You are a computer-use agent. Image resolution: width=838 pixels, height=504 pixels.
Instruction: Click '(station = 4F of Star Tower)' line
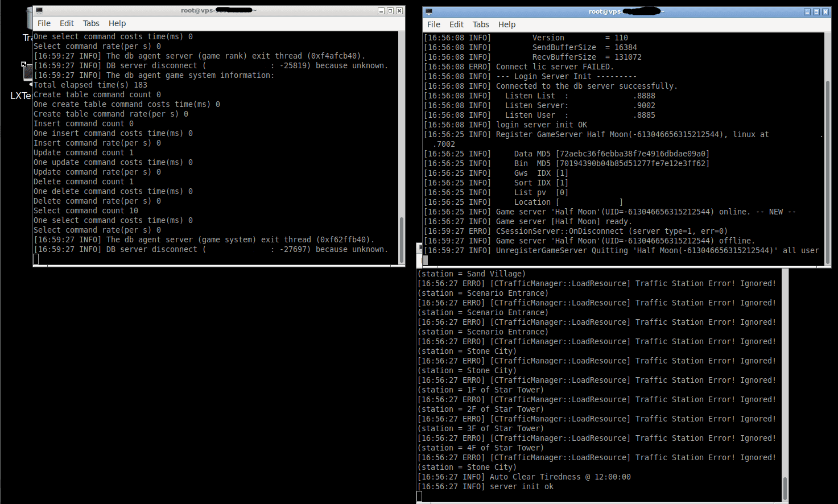tap(481, 448)
